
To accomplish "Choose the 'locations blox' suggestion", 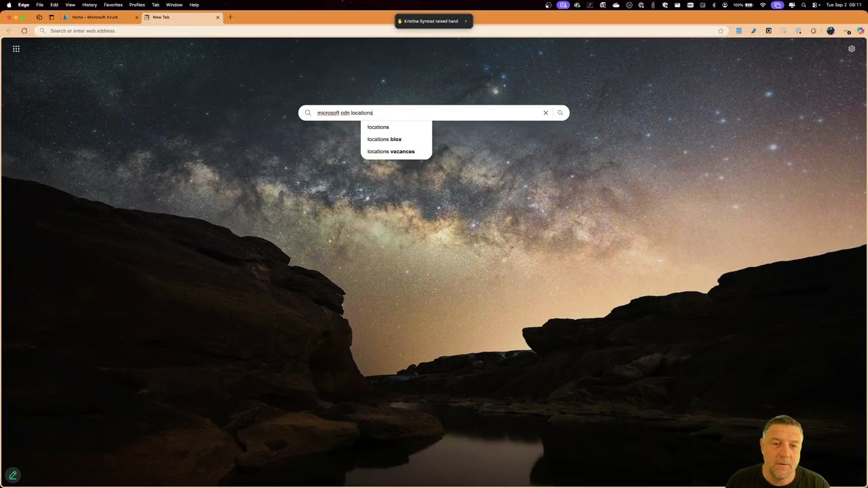I will click(396, 140).
